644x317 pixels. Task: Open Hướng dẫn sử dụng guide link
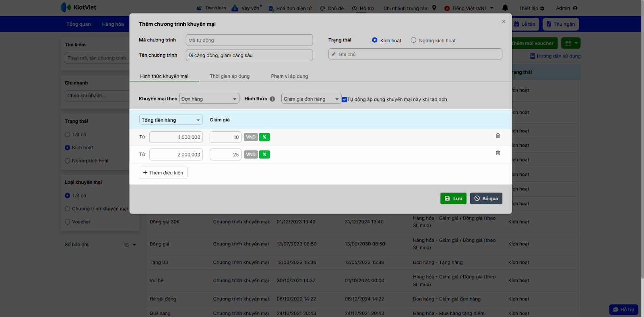[x=555, y=56]
